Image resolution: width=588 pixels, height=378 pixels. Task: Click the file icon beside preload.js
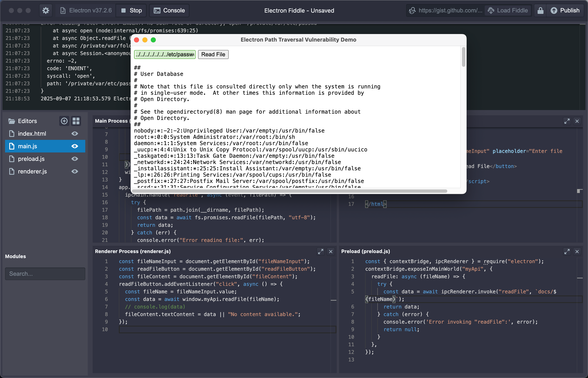pyautogui.click(x=12, y=159)
